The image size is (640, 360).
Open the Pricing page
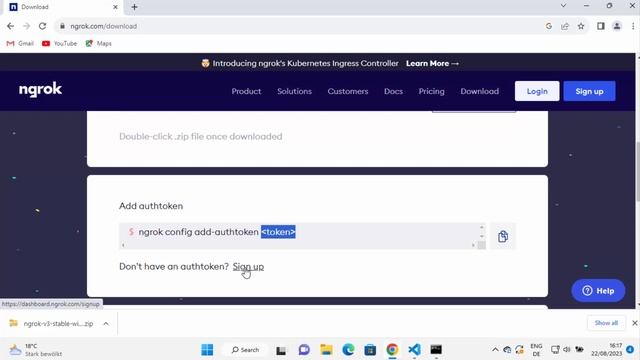pos(431,91)
